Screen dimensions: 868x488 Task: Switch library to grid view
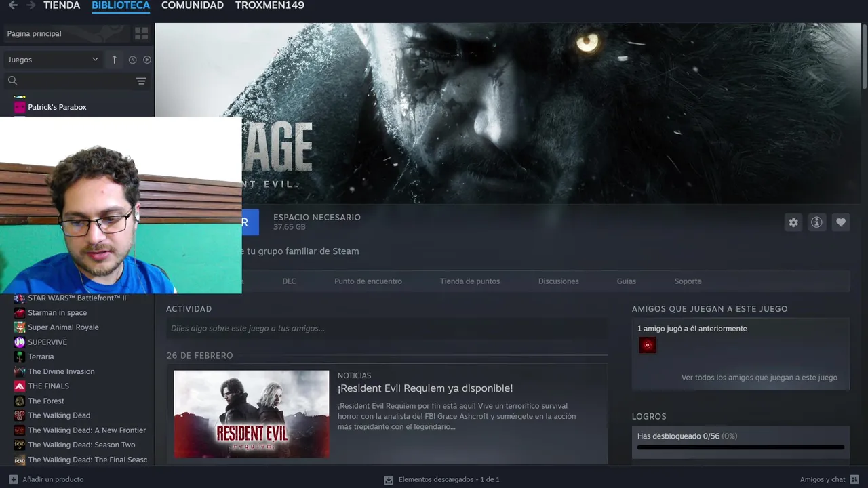[141, 33]
